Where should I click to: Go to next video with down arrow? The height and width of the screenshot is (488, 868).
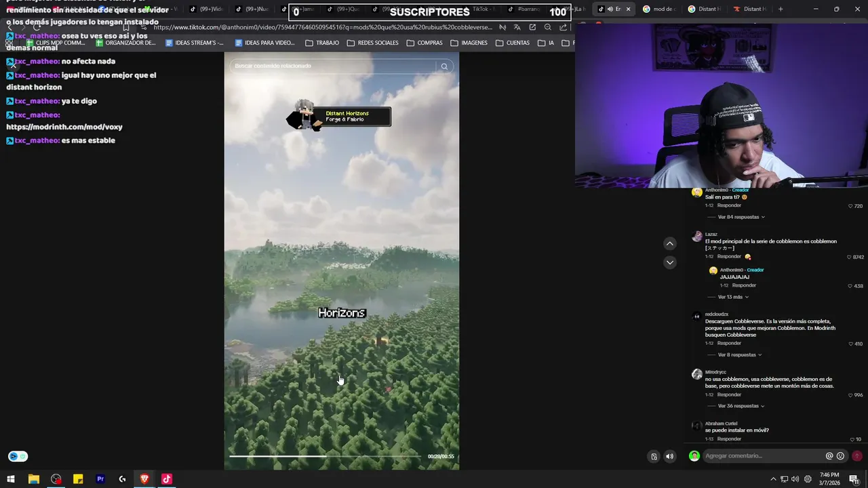pyautogui.click(x=670, y=262)
